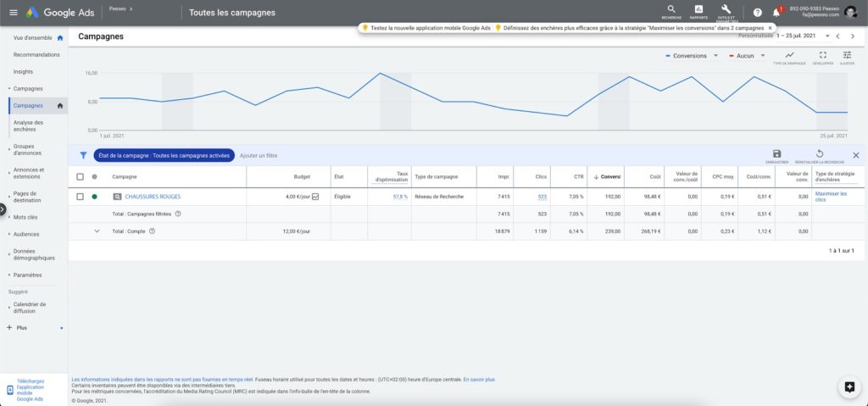This screenshot has height=406, width=868.
Task: Click the Ajouter un filtre field
Action: (259, 156)
